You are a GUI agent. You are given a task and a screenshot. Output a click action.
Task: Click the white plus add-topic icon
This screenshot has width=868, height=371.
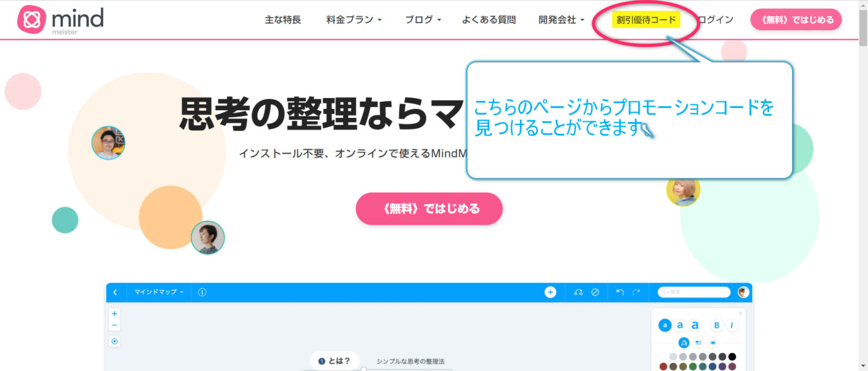point(550,292)
